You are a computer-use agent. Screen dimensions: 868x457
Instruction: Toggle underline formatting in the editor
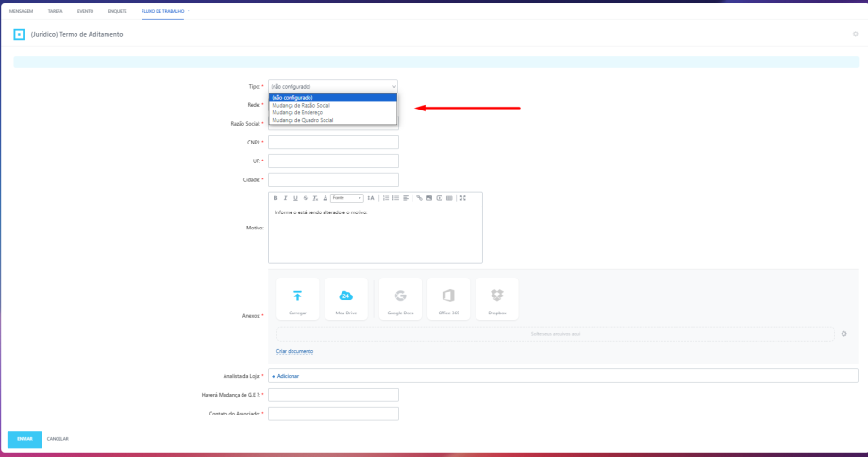295,198
